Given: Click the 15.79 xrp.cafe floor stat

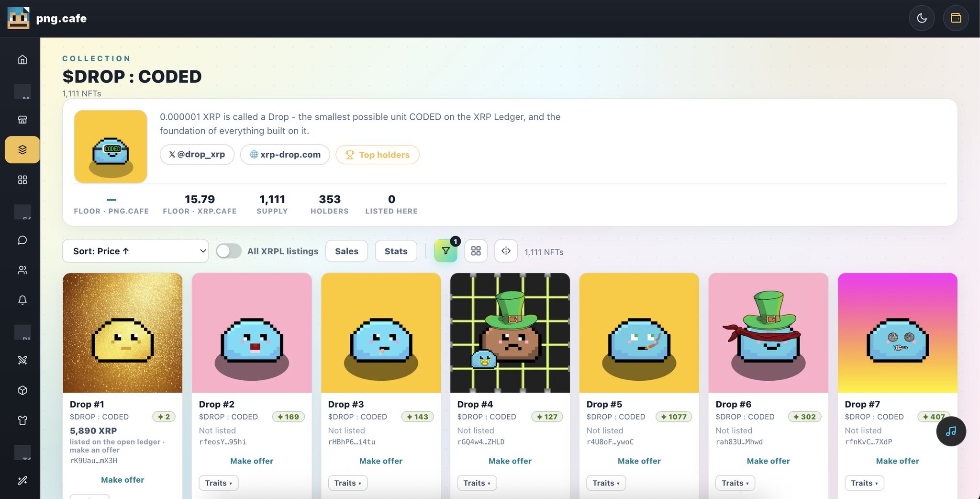Looking at the screenshot, I should pos(200,204).
